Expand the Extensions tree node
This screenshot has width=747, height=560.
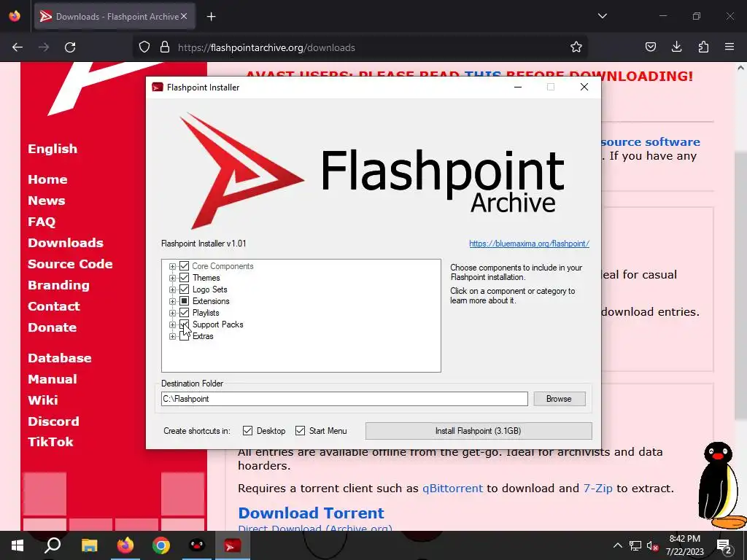pos(172,301)
